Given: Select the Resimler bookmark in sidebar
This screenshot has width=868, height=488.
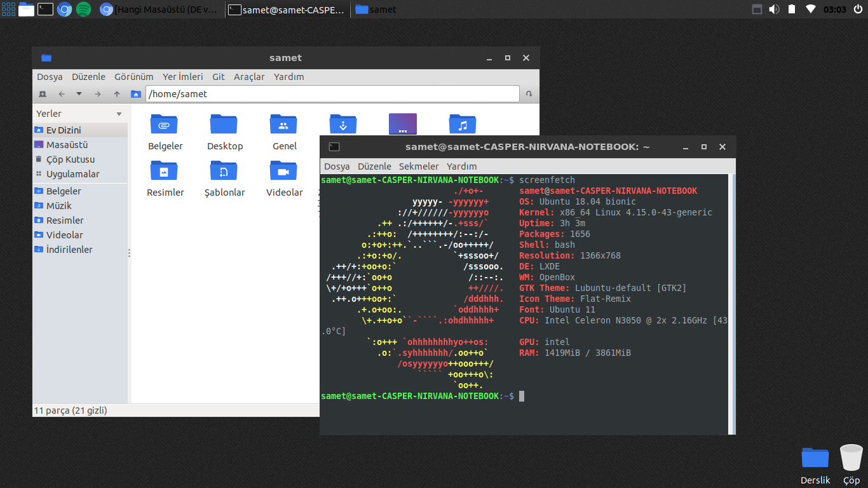Looking at the screenshot, I should coord(80,220).
